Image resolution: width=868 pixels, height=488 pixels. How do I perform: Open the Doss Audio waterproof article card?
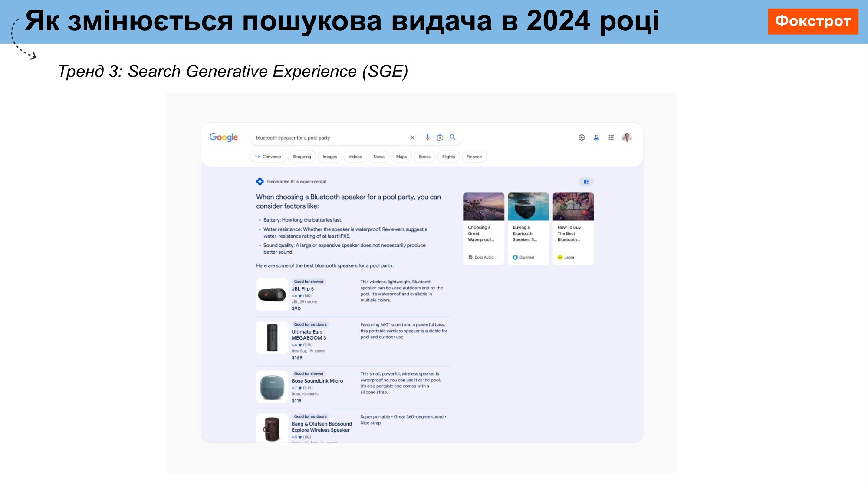coord(483,228)
